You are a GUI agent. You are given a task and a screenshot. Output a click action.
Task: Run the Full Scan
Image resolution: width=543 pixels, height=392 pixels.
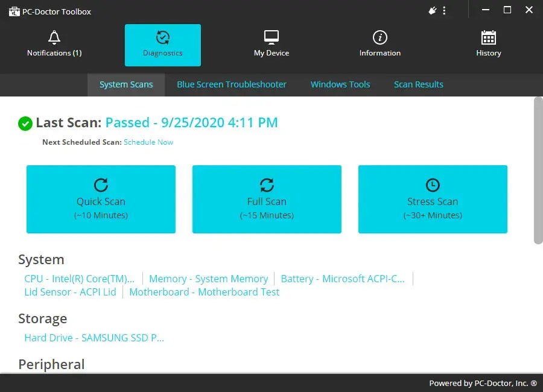pos(266,199)
